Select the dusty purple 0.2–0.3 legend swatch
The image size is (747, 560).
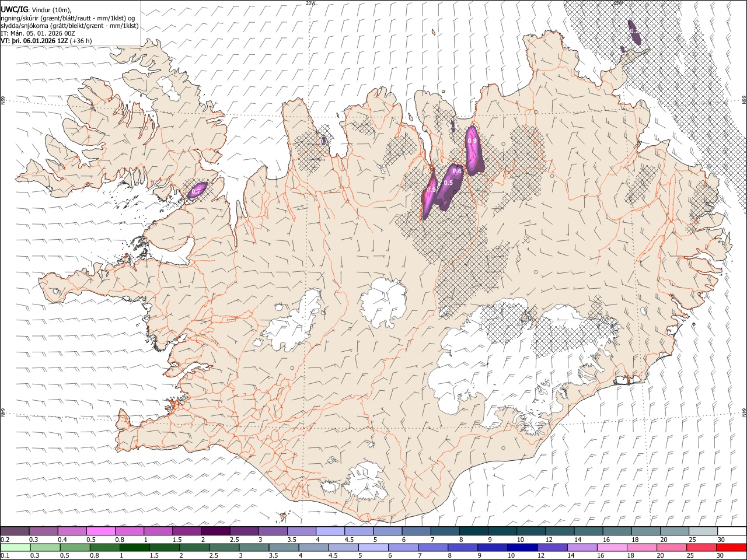coord(15,531)
